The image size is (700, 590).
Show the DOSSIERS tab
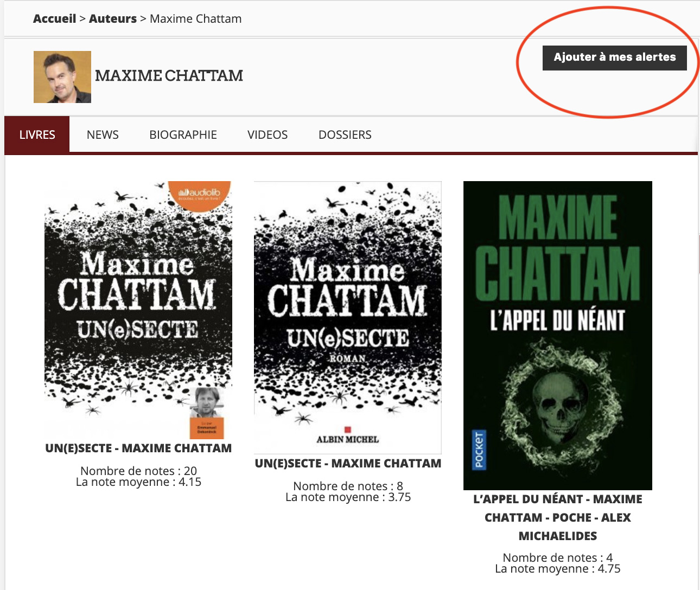pyautogui.click(x=345, y=134)
